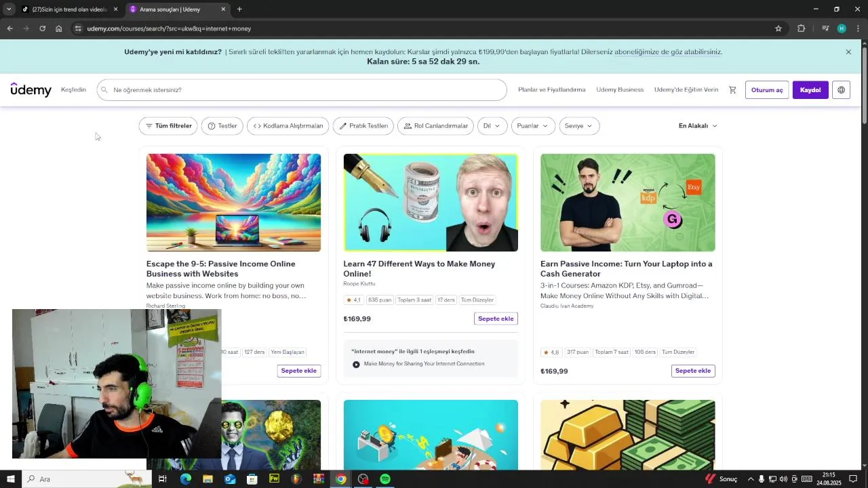Open the Keşfedin menu

(x=73, y=89)
